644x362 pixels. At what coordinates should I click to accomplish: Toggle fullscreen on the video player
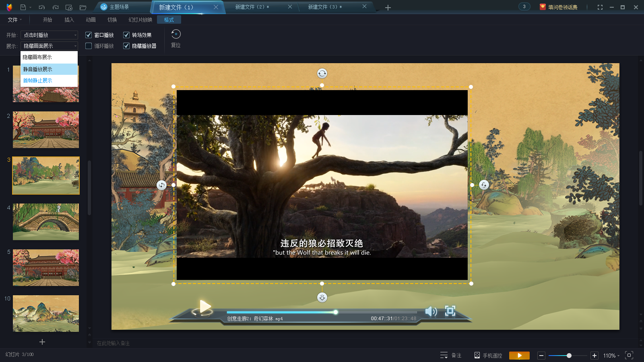[450, 311]
